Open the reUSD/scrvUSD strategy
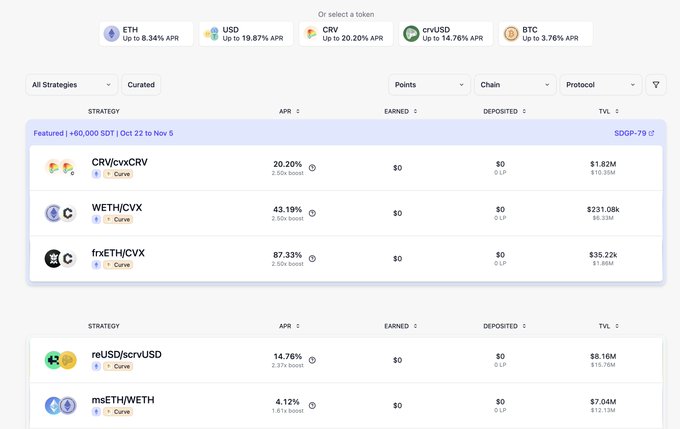Viewport: 680px width, 429px height. point(346,360)
